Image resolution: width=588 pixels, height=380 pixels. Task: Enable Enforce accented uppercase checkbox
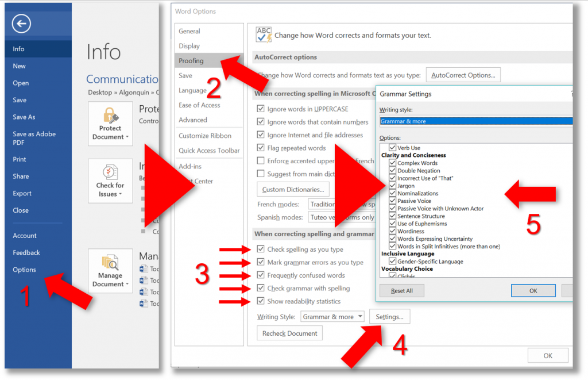(x=261, y=161)
